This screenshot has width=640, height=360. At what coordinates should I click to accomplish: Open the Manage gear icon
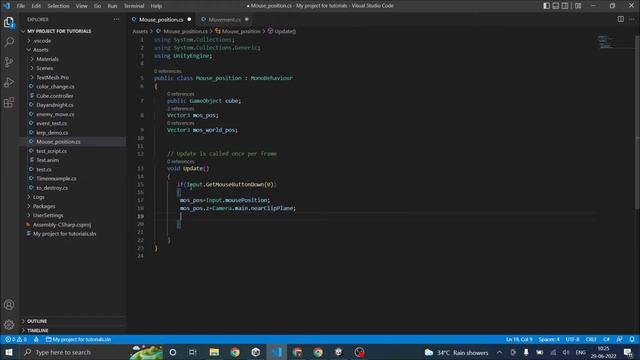tap(9, 325)
